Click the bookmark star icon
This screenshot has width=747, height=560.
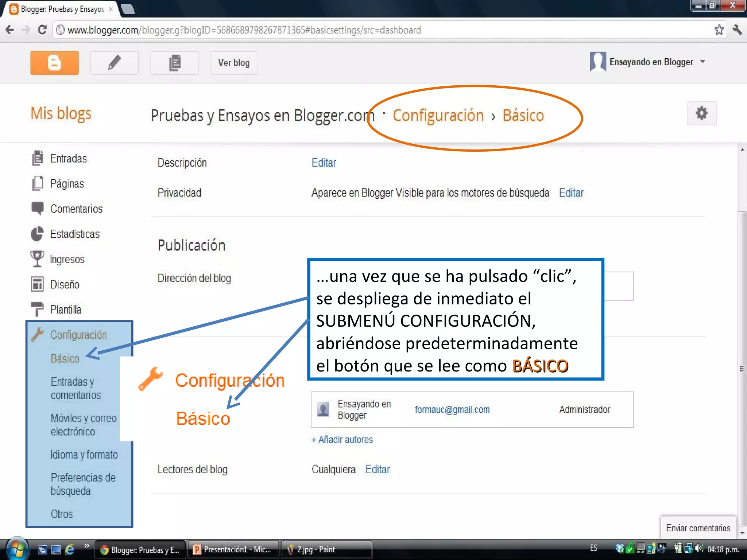(x=719, y=30)
